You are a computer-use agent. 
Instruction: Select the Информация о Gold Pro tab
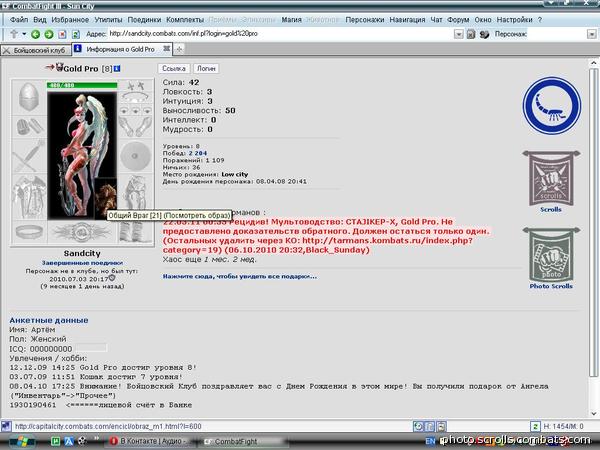pos(121,49)
